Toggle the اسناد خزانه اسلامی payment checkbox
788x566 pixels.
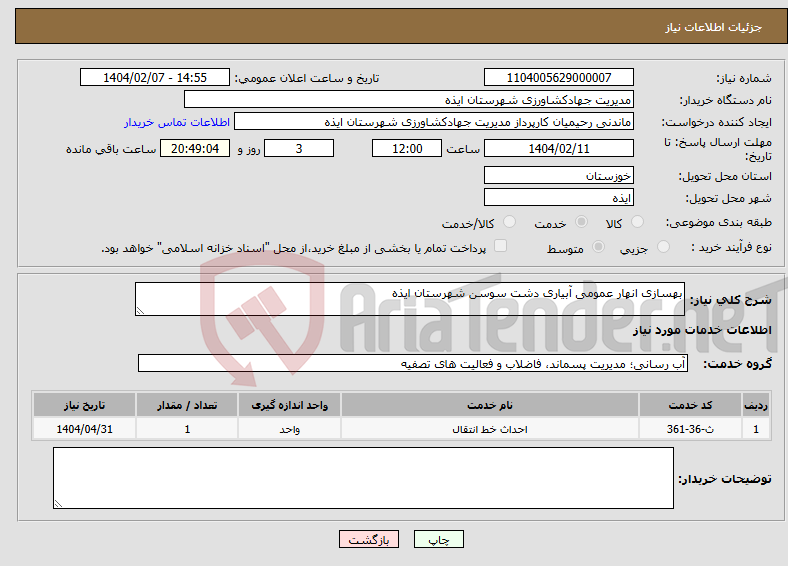[x=501, y=245]
